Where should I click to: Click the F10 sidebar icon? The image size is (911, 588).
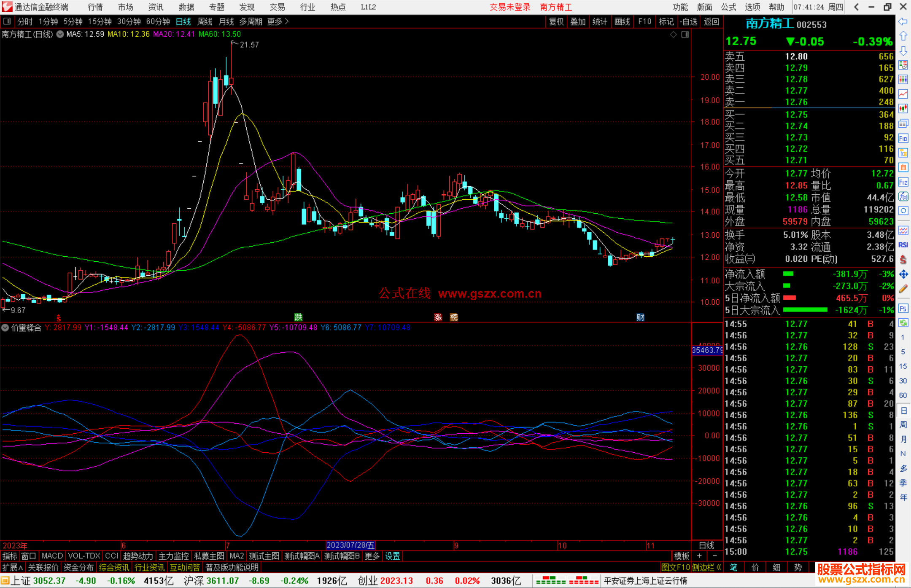coord(903,138)
